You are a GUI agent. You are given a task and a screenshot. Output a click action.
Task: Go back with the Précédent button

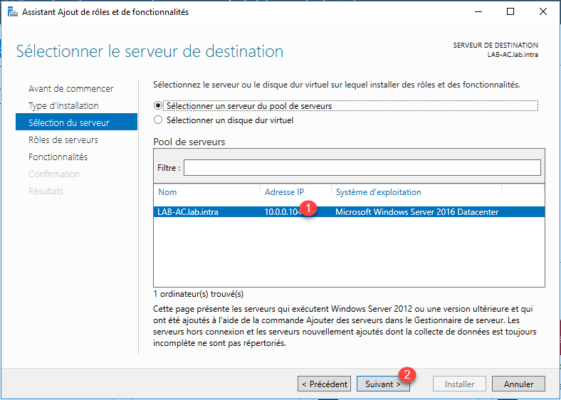[x=324, y=384]
